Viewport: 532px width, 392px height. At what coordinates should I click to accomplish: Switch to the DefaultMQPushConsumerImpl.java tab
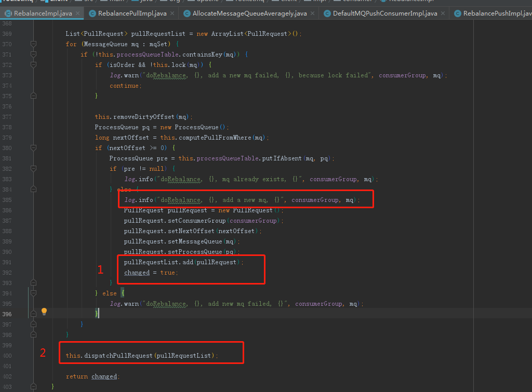click(x=385, y=13)
